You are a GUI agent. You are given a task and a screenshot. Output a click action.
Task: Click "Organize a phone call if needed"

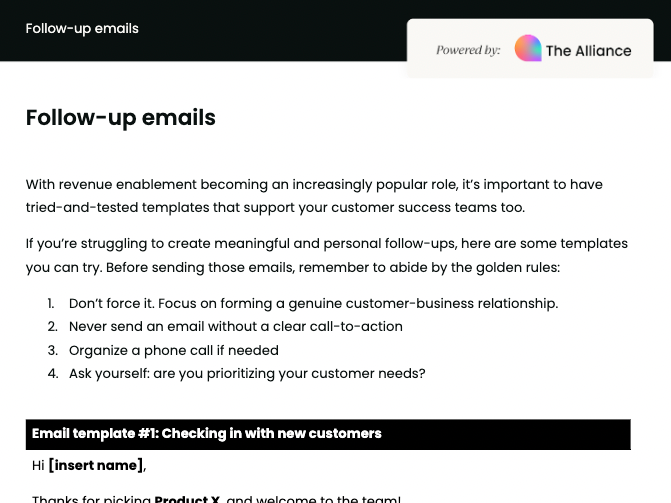coord(173,350)
